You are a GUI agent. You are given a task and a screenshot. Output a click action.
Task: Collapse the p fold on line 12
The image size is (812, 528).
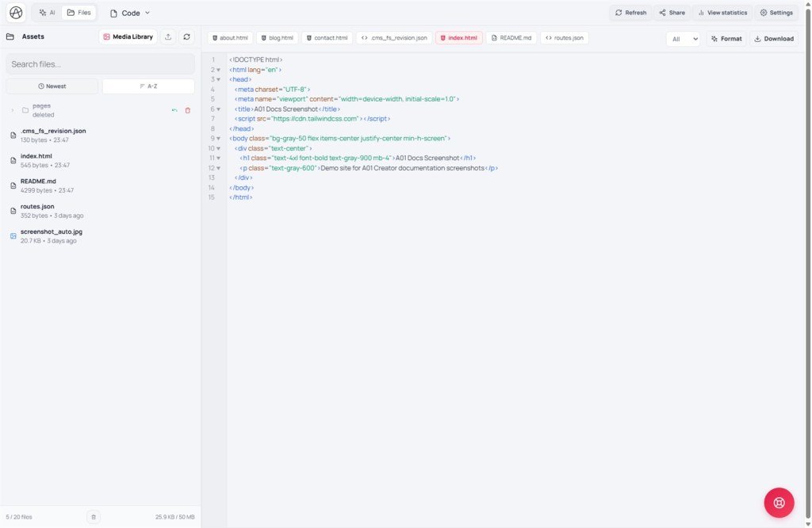coord(219,168)
